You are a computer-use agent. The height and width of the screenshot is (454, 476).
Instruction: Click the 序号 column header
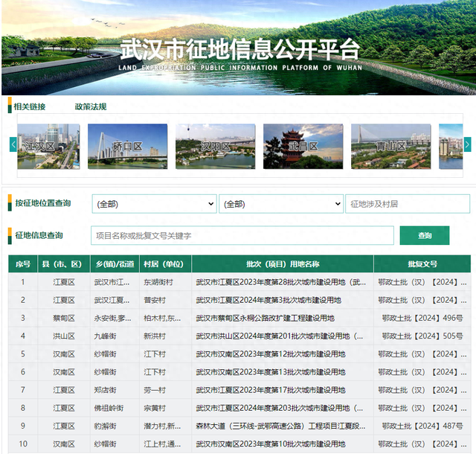click(x=23, y=264)
